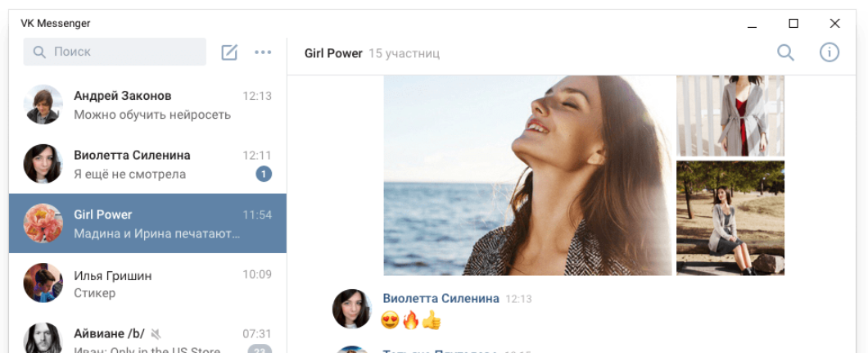Close the VK Messenger window
Screen dimensions: 868x353
pos(834,23)
